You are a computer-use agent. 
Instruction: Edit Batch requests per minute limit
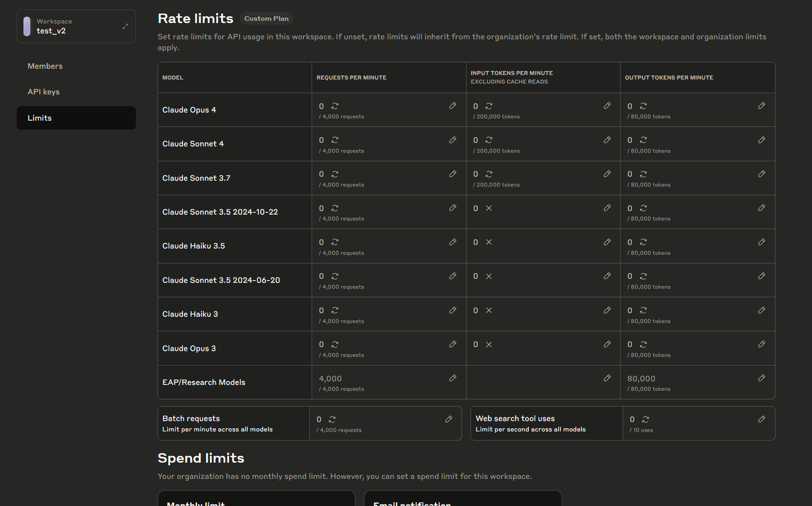point(448,419)
